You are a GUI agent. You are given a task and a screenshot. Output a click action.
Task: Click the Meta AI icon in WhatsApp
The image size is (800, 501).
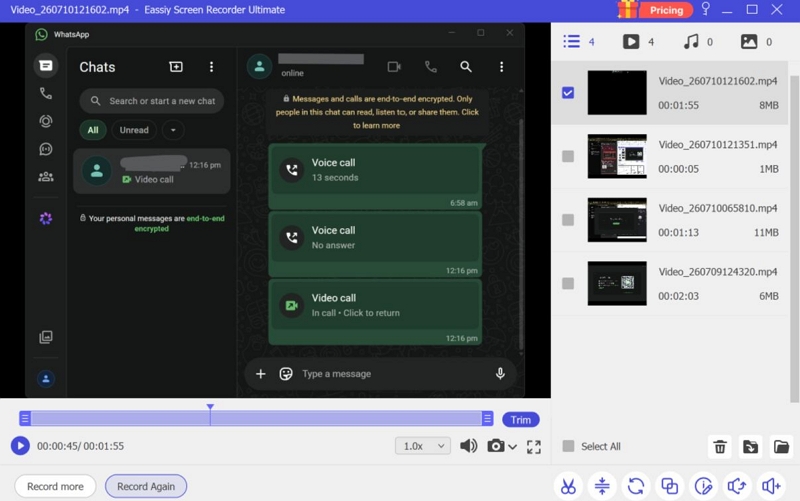(45, 218)
